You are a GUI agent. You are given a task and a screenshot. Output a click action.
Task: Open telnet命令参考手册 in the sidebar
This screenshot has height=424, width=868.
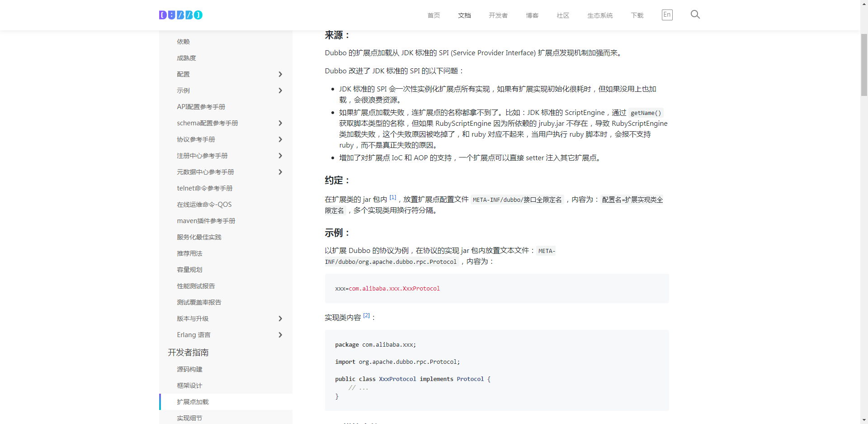204,188
